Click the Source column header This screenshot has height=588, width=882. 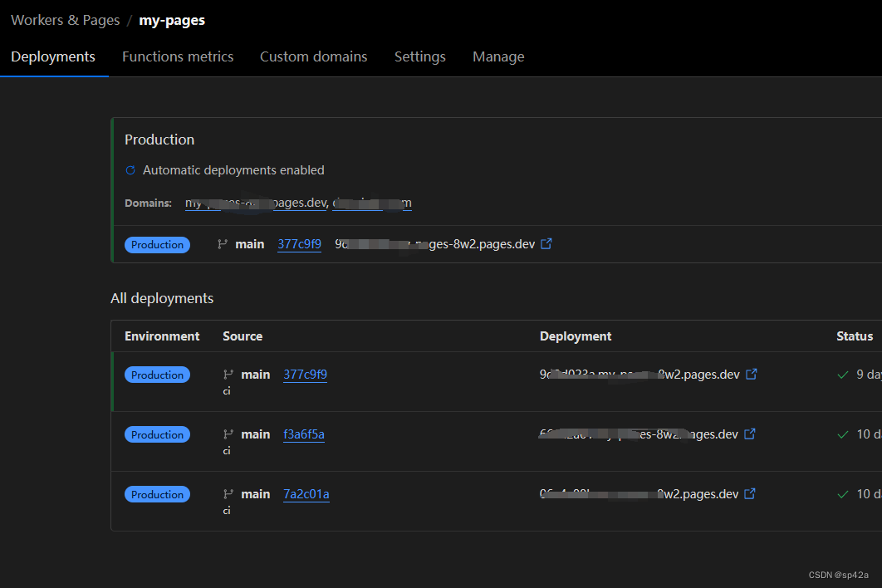tap(243, 336)
